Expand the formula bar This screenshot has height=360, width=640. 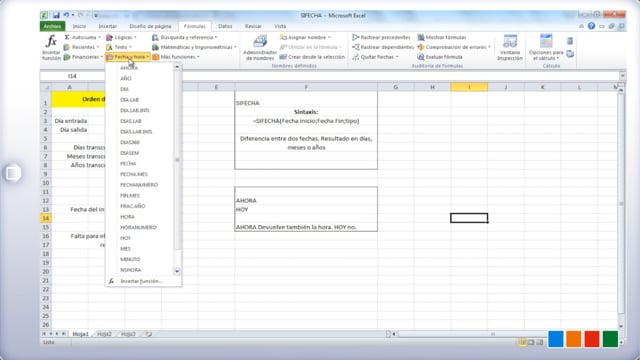[x=622, y=76]
